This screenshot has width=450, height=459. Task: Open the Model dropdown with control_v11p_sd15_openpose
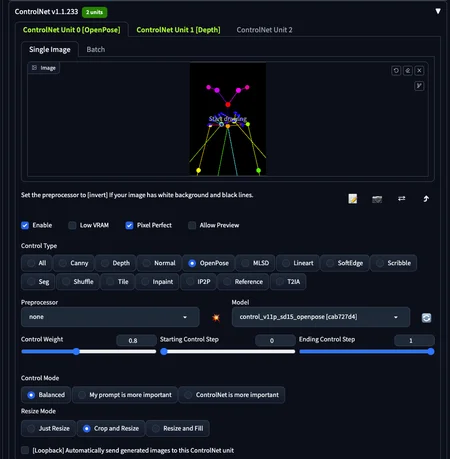pyautogui.click(x=321, y=317)
